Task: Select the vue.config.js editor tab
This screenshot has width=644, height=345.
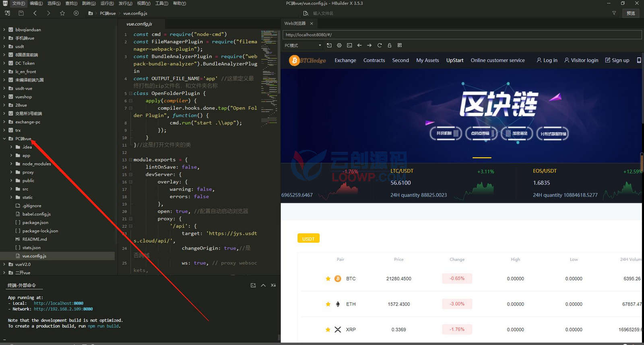Action: [x=139, y=24]
